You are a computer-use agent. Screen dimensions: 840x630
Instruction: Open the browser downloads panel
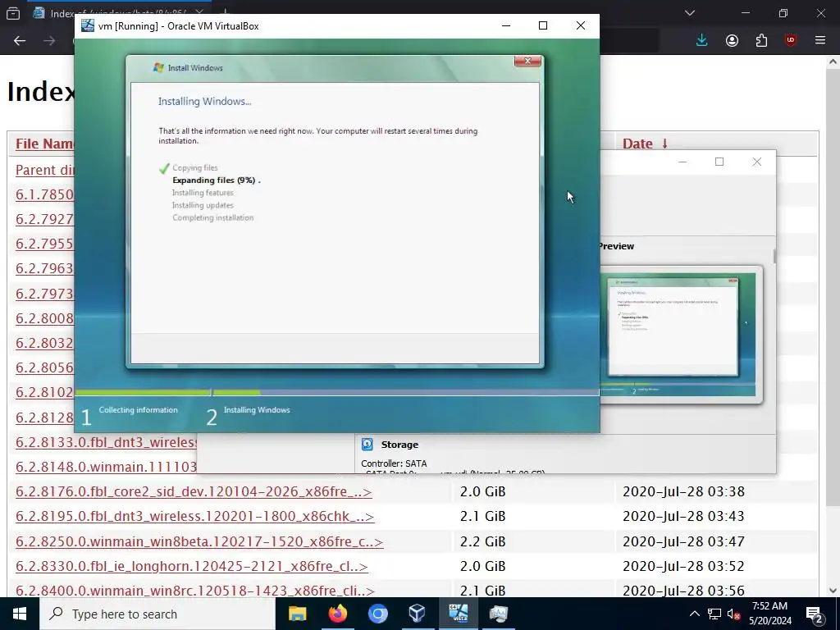click(x=702, y=41)
